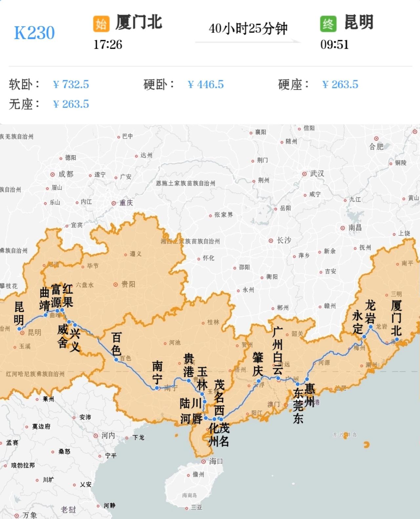
Task: Click the 三亚 city label
Action: click(197, 508)
